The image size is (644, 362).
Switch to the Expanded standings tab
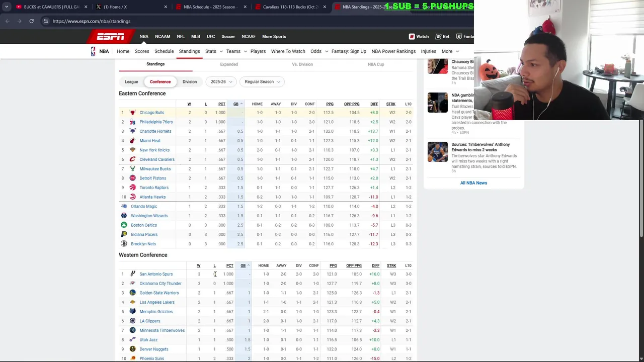click(229, 64)
